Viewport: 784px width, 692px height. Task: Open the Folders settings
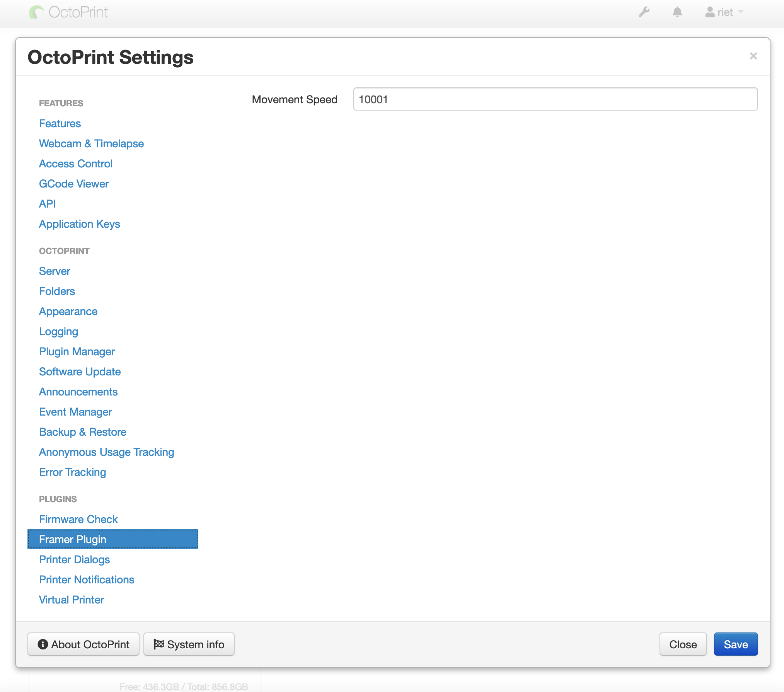57,291
